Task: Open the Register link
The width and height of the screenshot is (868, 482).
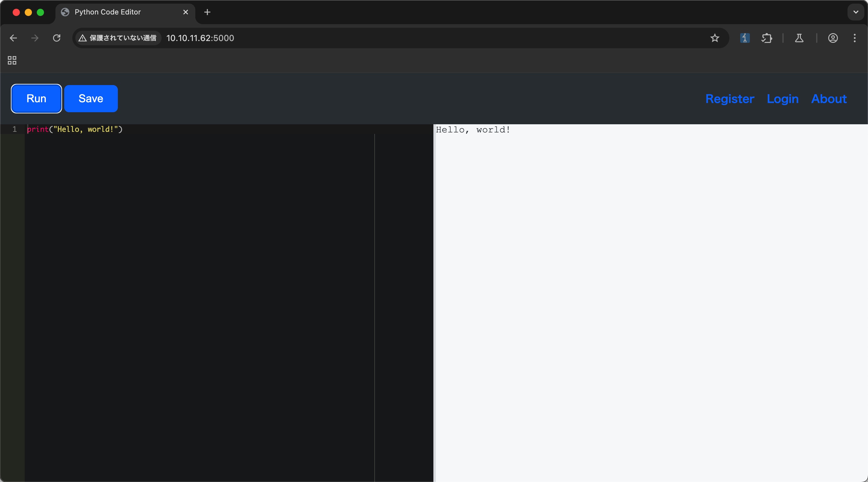Action: coord(729,99)
